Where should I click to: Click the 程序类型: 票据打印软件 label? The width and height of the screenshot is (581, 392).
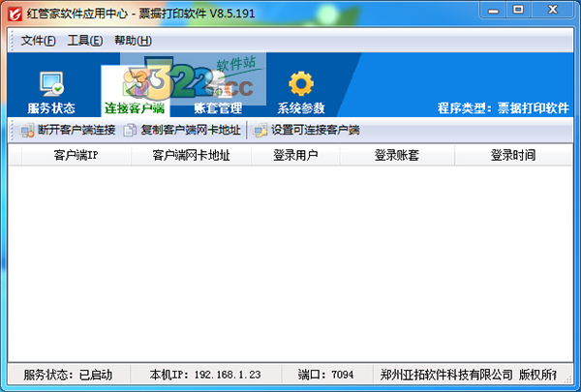point(503,108)
